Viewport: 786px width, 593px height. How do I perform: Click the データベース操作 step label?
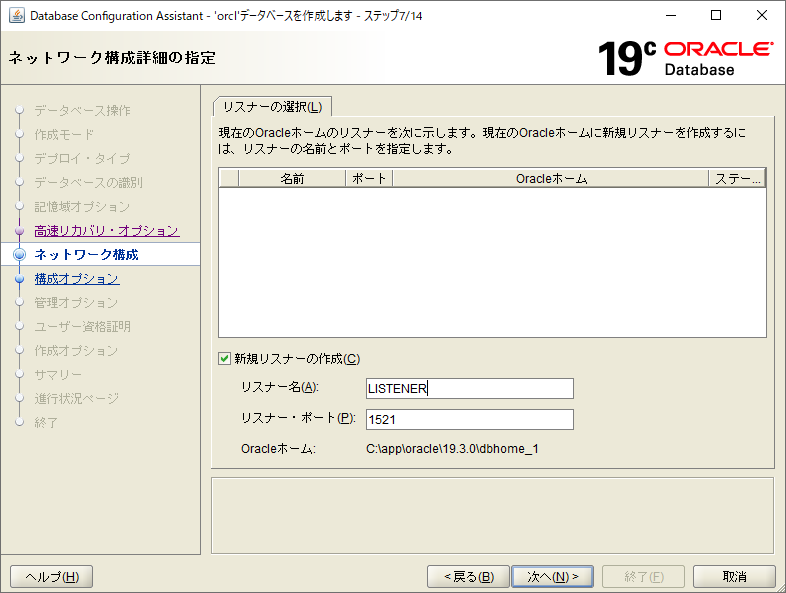pos(82,110)
